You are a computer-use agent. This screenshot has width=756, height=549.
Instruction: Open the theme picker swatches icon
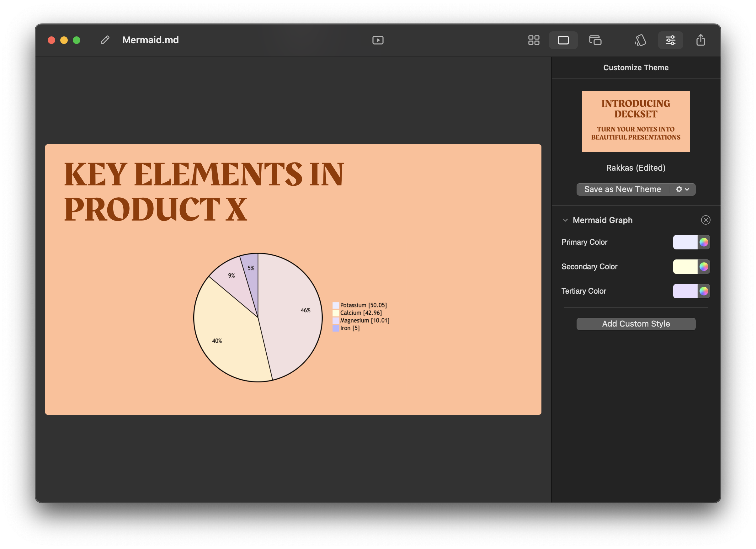pyautogui.click(x=640, y=40)
